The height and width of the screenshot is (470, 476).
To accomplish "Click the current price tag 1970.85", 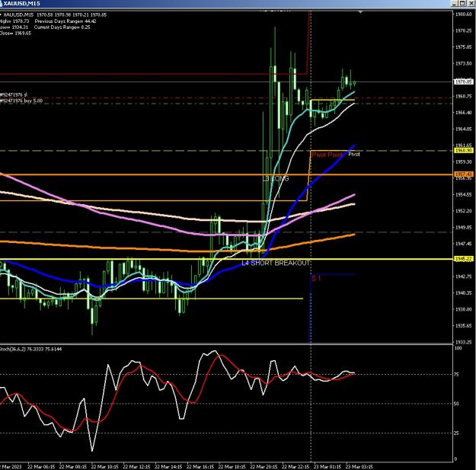I will pyautogui.click(x=464, y=82).
